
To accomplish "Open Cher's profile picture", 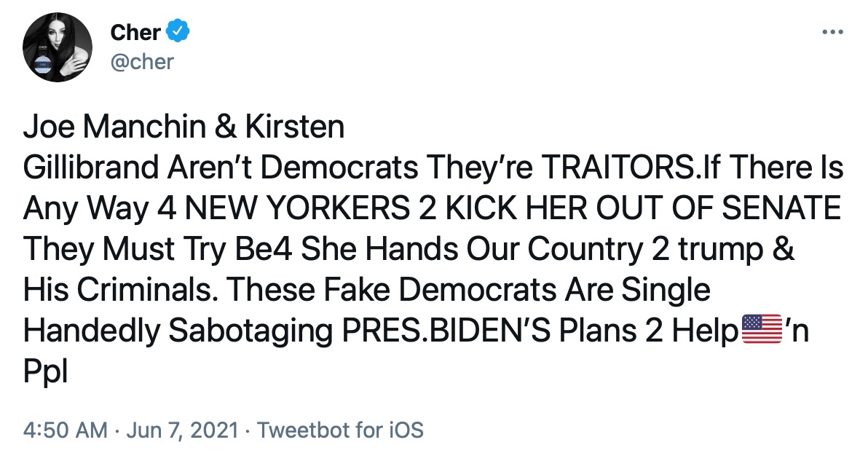I will click(57, 47).
